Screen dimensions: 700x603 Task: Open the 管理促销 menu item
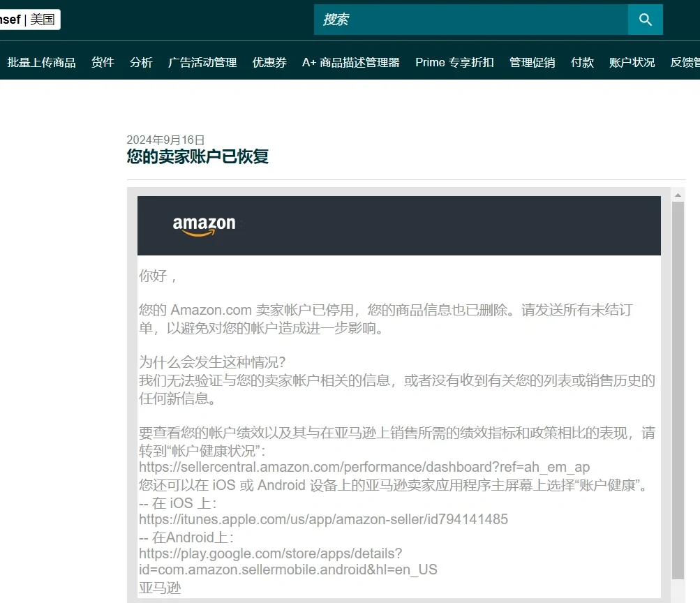tap(532, 63)
